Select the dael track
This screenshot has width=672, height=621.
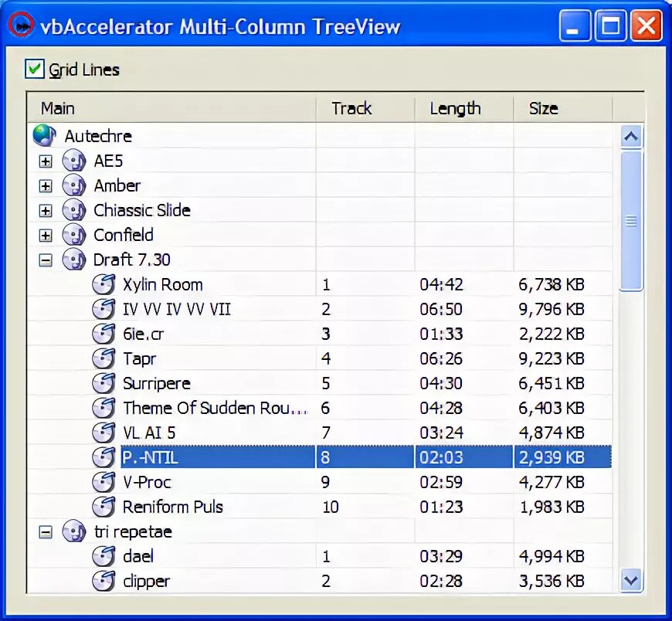pyautogui.click(x=138, y=556)
